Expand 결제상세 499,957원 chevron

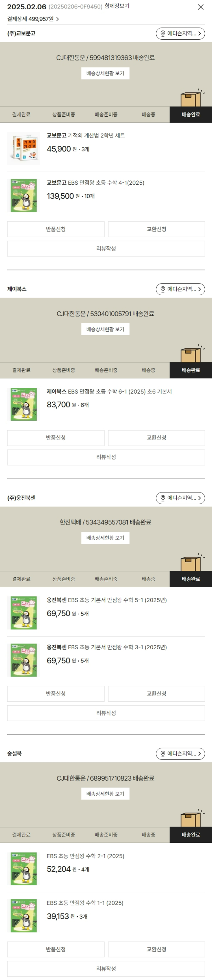pyautogui.click(x=57, y=19)
